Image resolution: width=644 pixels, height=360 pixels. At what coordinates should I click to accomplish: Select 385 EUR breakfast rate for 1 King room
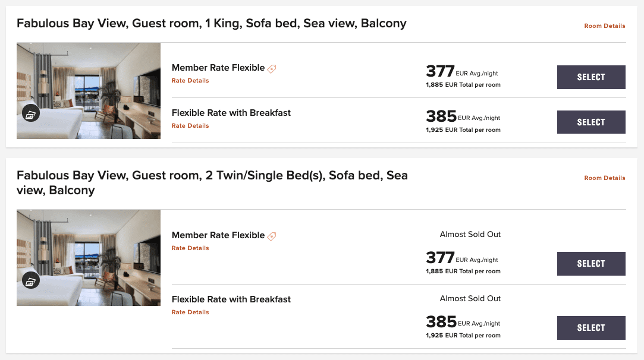point(591,122)
